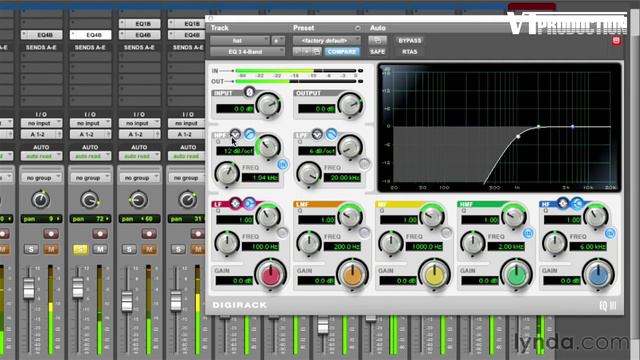This screenshot has height=360, width=640.
Task: Load the previous preset with minus button
Action: coord(298,52)
